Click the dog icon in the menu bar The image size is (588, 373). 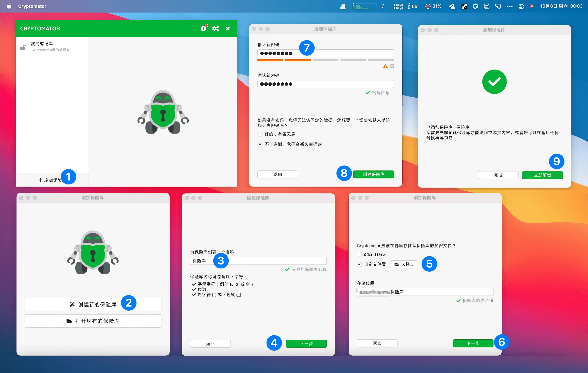452,6
